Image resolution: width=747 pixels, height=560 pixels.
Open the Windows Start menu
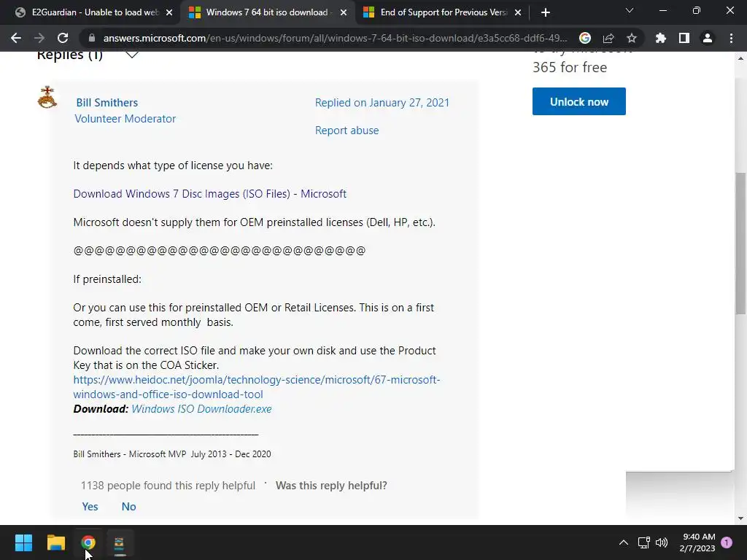click(23, 542)
